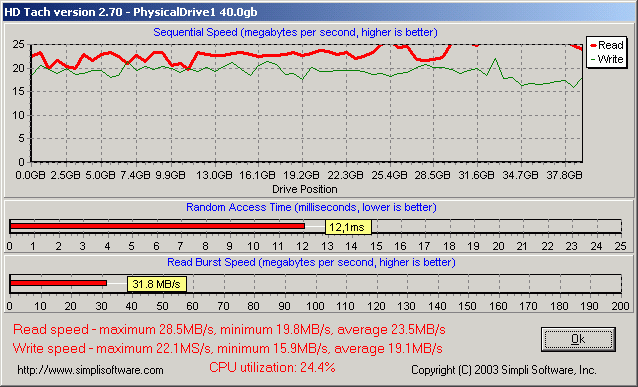Click the 25.4GB axis tick label
Viewport: 638px width, 387px height.
(389, 175)
